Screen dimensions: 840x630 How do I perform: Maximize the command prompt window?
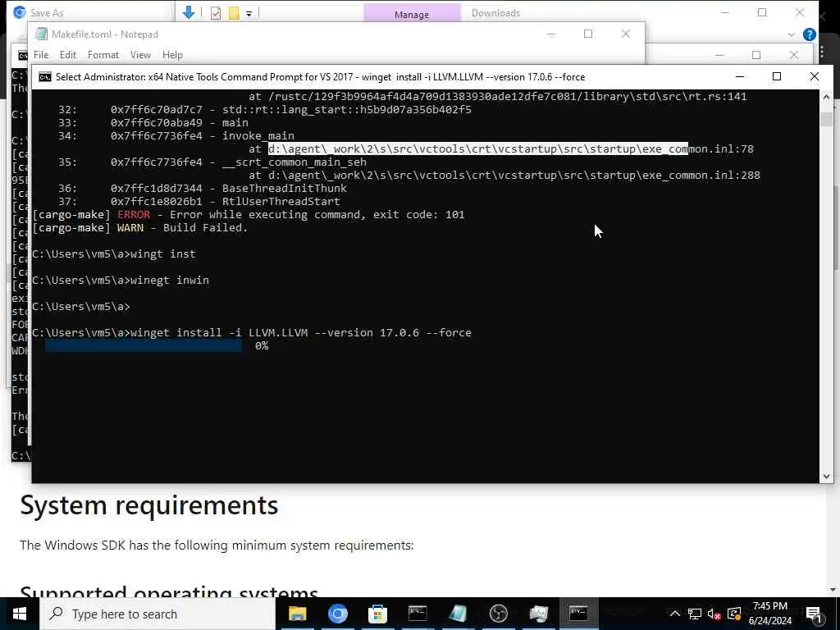click(x=776, y=76)
